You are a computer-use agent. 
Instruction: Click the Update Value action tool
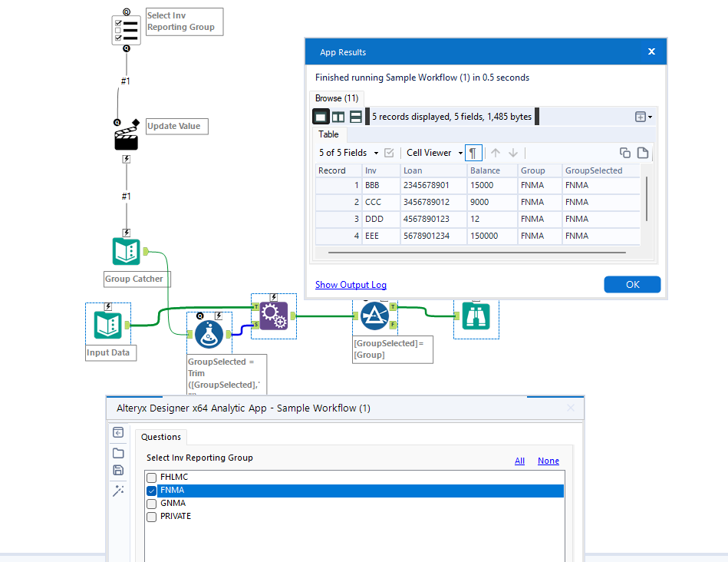[127, 137]
